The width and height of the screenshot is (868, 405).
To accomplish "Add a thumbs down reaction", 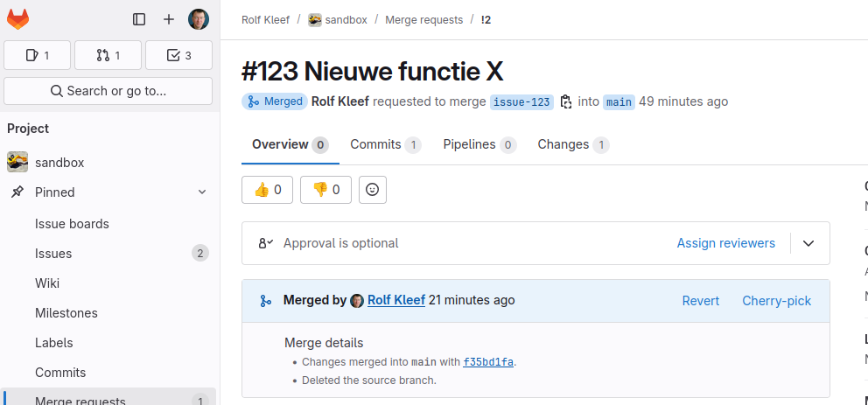I will (x=325, y=191).
